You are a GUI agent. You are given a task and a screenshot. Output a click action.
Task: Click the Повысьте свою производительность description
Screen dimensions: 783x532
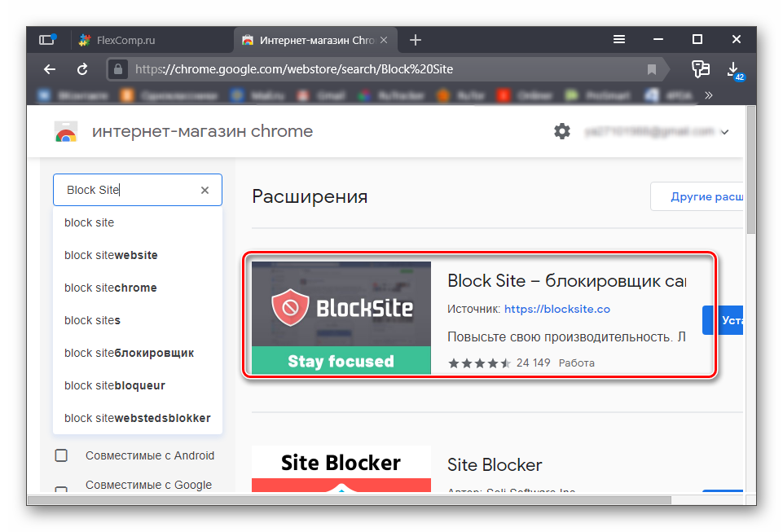coord(567,337)
